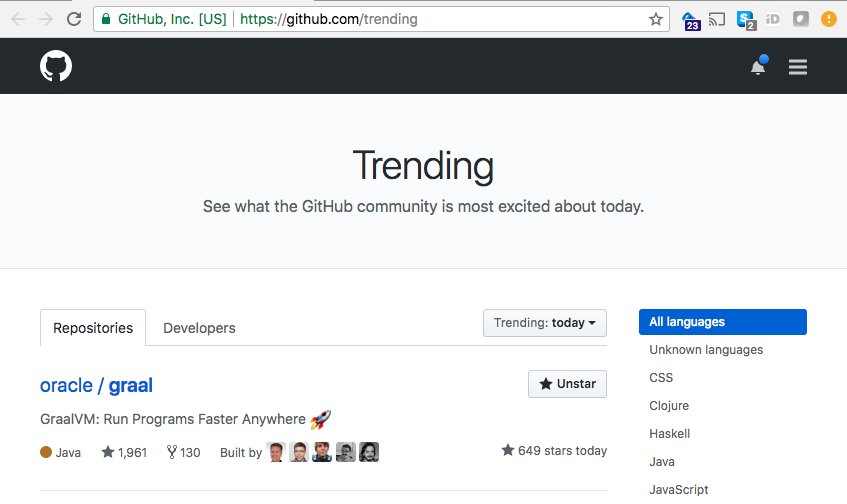Click the '649 stars today' text
847x504 pixels.
pos(554,451)
